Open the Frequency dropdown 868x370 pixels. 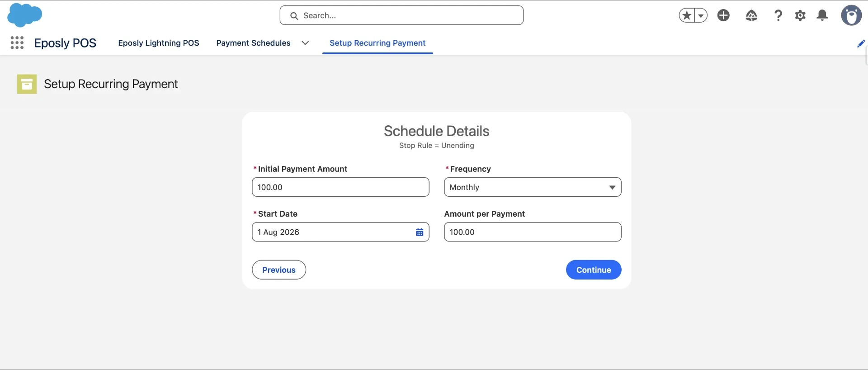pyautogui.click(x=533, y=187)
